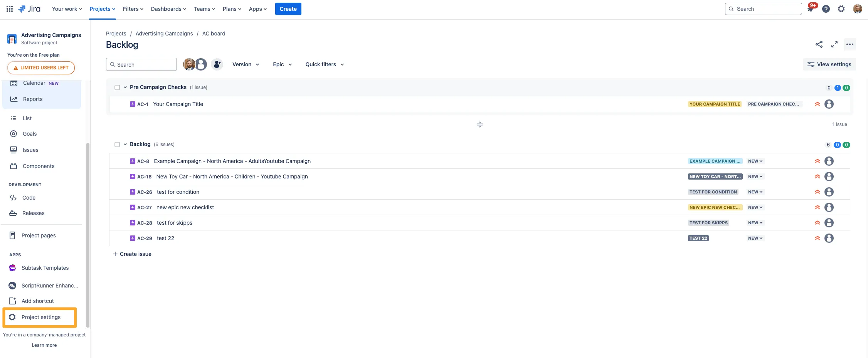Open the Projects menu

(103, 9)
